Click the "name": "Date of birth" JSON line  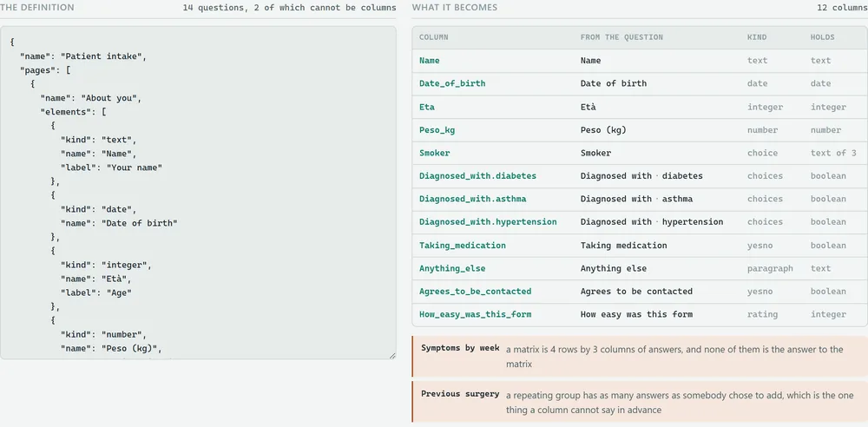click(x=118, y=223)
